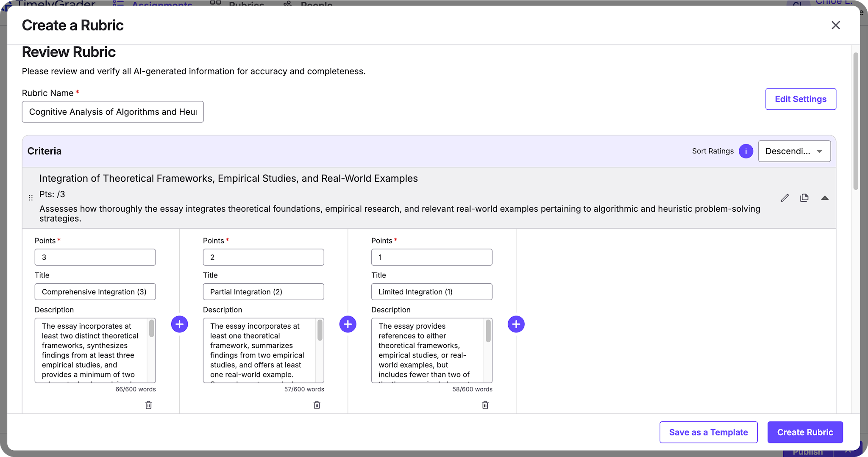Click the drag handle beside Pts: /3

(x=31, y=198)
